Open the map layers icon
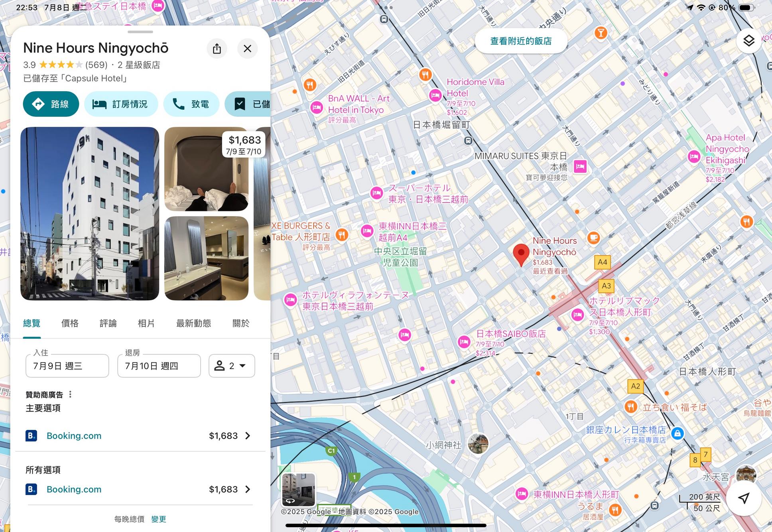772x532 pixels. tap(748, 40)
